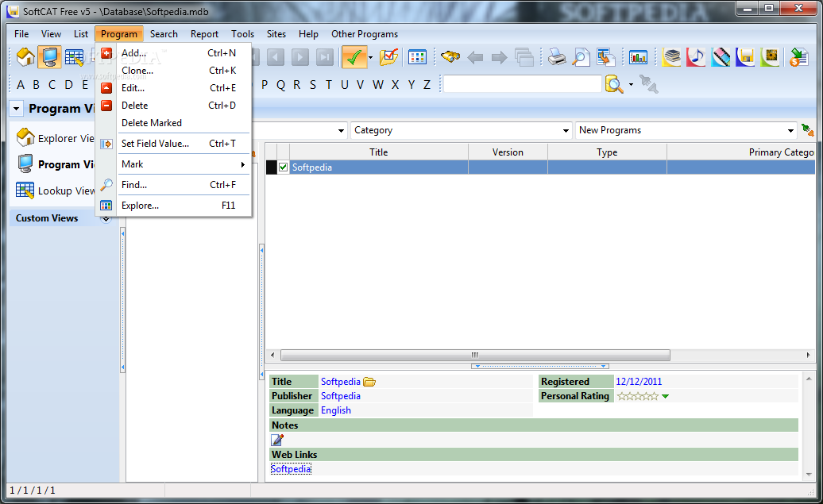The height and width of the screenshot is (504, 823).
Task: Click the checked folder marked-items icon
Action: [389, 57]
